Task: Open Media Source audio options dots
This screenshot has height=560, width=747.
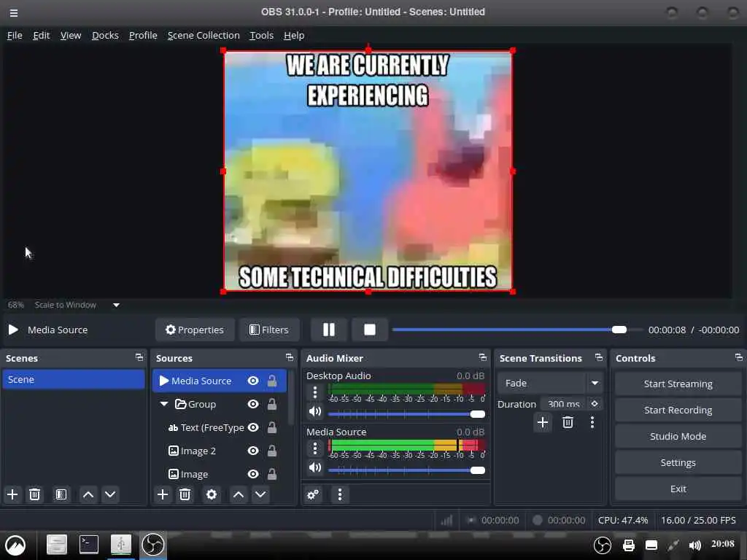Action: point(315,448)
